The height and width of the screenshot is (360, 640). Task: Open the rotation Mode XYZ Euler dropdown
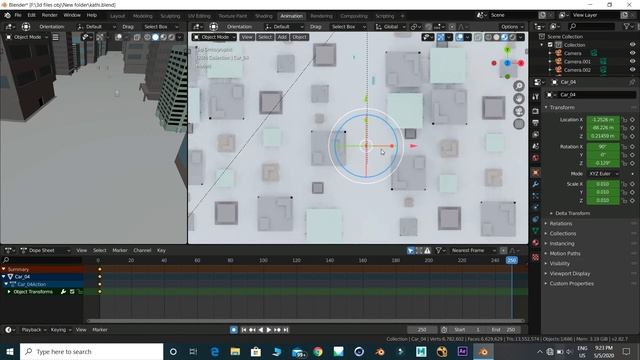coord(604,174)
